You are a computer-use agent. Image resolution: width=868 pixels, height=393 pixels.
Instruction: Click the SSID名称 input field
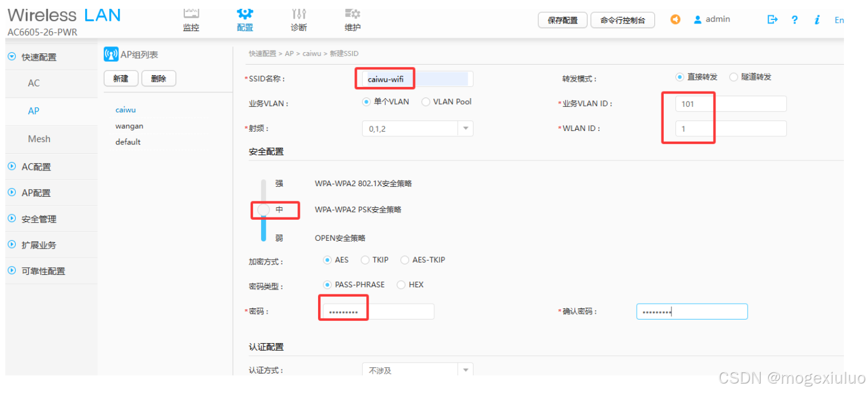click(x=417, y=79)
